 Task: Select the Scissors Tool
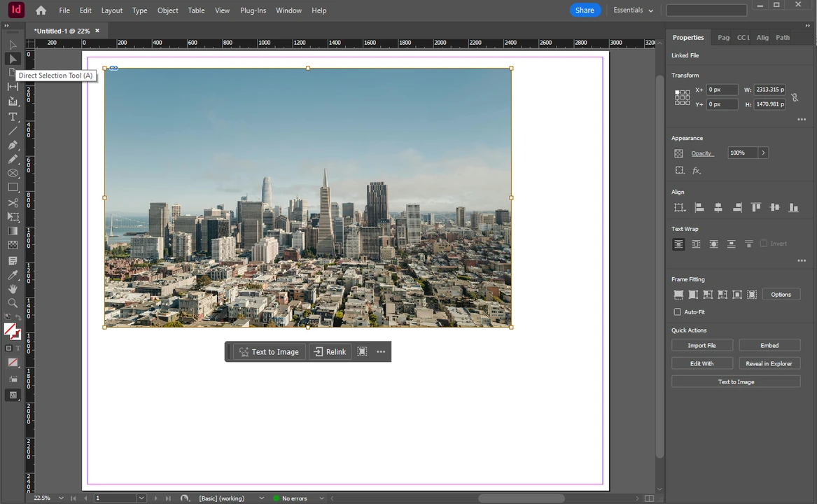13,203
